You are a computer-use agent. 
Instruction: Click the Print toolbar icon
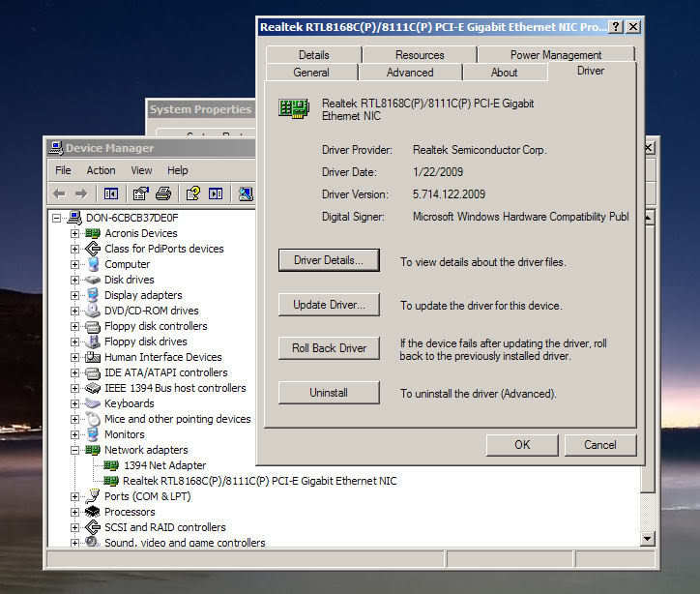pos(163,193)
